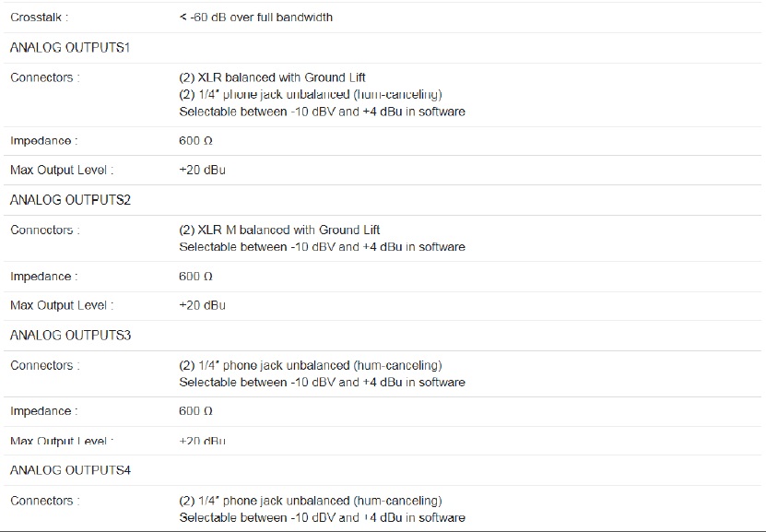Screen dimensions: 766x532
Task: Click the ANALOG OUTPUTS2 section heading
Action: pyautogui.click(x=70, y=200)
